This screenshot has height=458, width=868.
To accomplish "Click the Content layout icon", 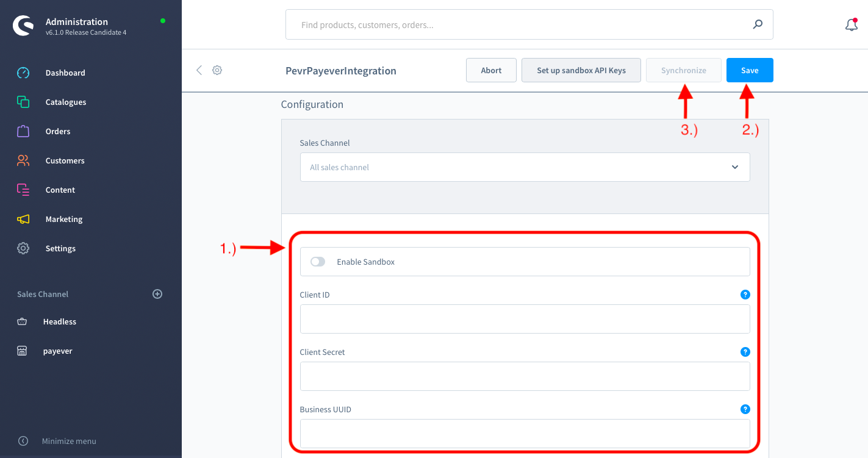I will coord(23,190).
